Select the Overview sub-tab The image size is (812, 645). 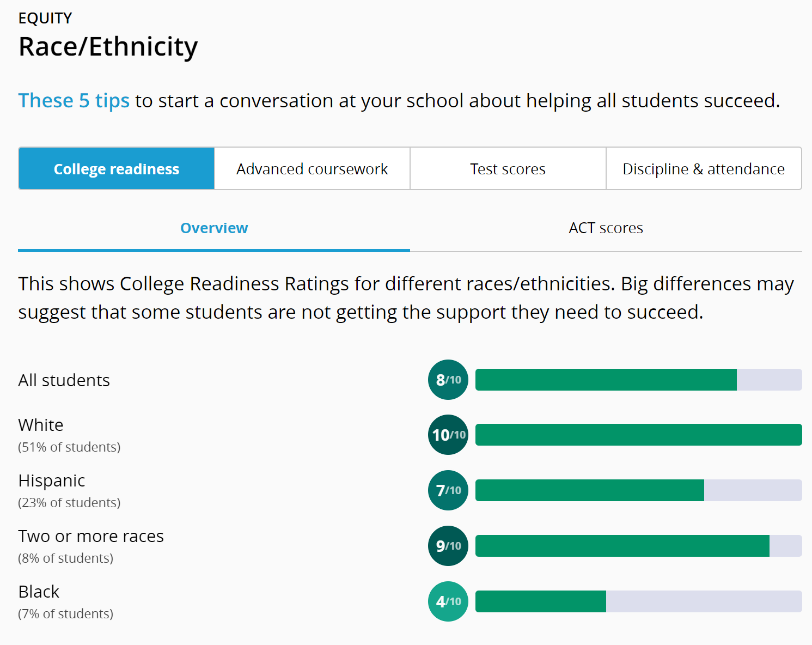(214, 228)
